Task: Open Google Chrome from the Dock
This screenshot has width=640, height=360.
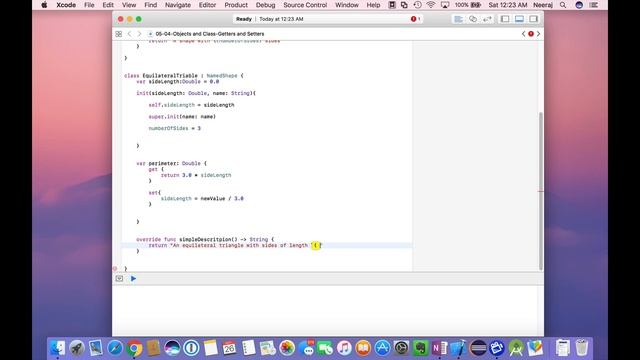Action: click(134, 348)
